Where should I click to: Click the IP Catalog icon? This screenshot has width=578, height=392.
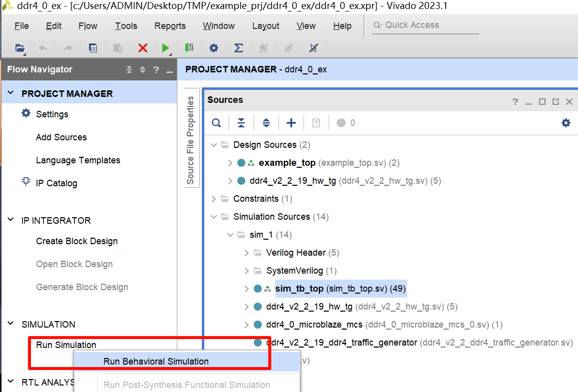point(26,182)
